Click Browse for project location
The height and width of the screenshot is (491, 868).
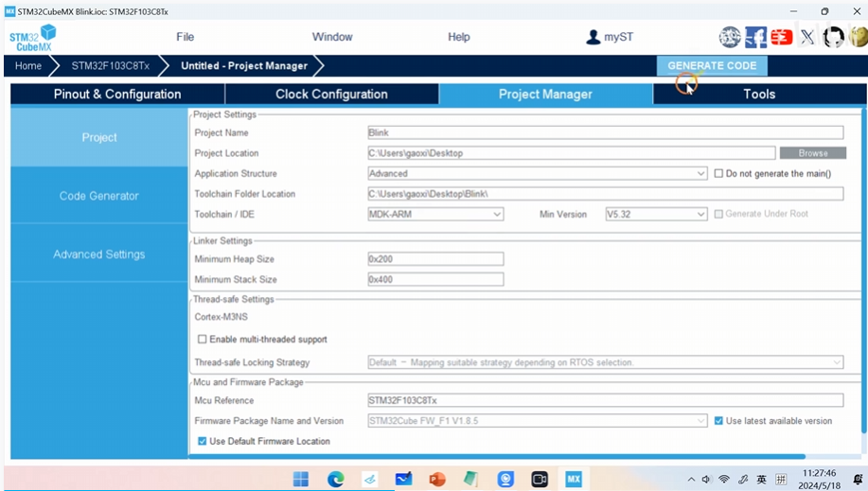[x=813, y=153]
